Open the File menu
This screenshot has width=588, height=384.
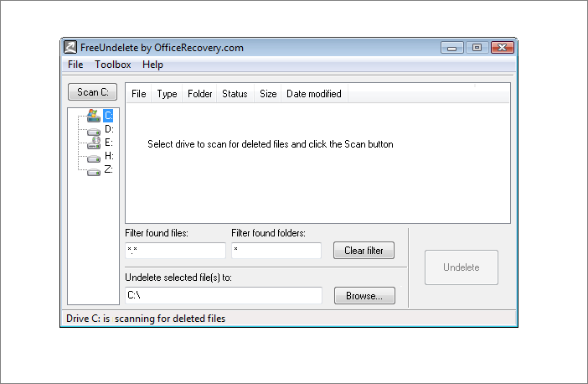click(75, 65)
